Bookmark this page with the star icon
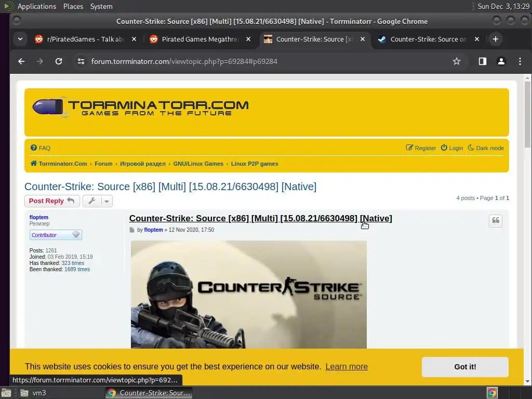 click(x=457, y=61)
